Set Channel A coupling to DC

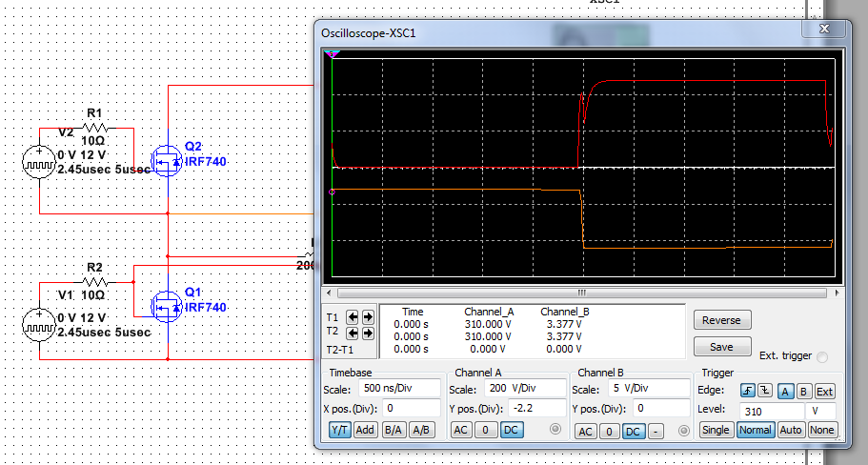tap(511, 429)
